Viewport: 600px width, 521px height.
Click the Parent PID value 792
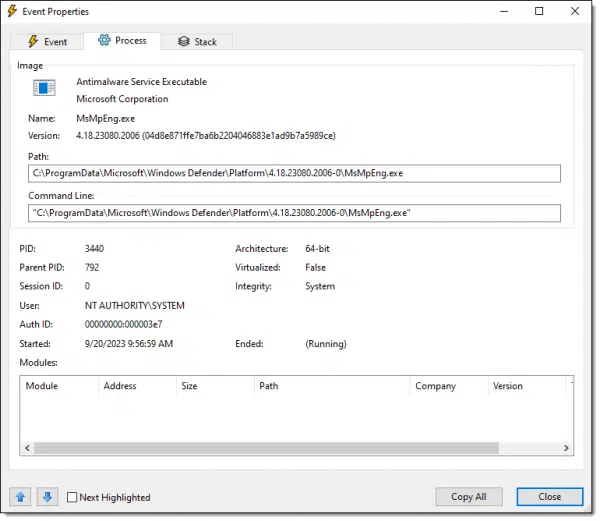coord(92,267)
